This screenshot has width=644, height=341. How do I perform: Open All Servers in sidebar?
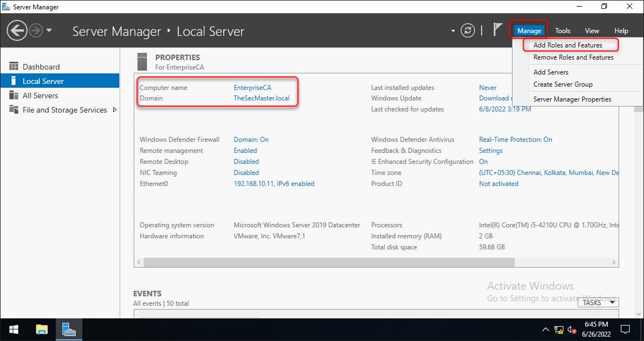[60, 95]
